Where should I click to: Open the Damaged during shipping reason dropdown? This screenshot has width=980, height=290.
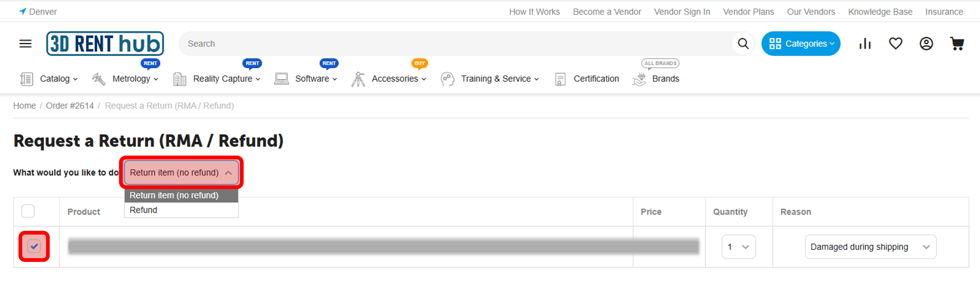point(870,247)
